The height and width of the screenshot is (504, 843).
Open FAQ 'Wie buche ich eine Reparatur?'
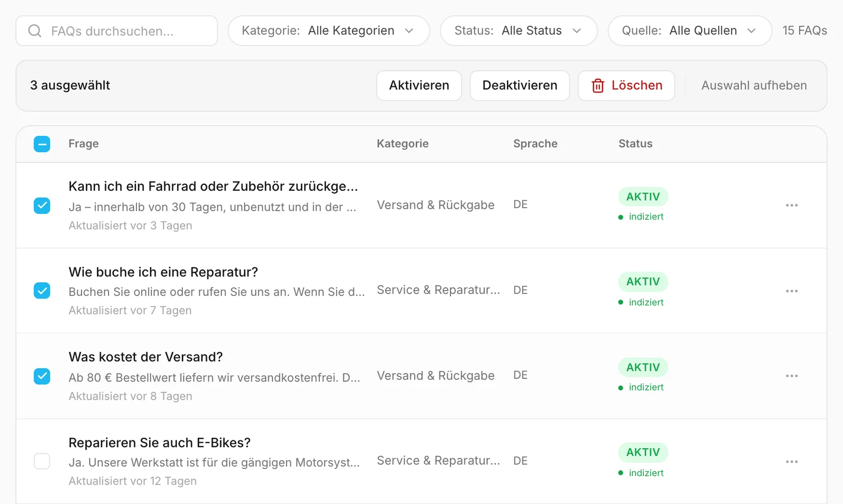tap(163, 272)
